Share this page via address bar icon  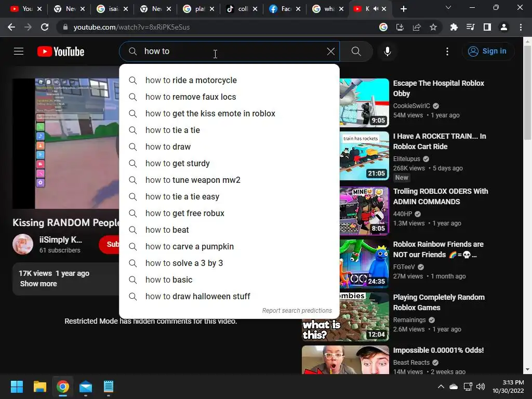pyautogui.click(x=417, y=27)
